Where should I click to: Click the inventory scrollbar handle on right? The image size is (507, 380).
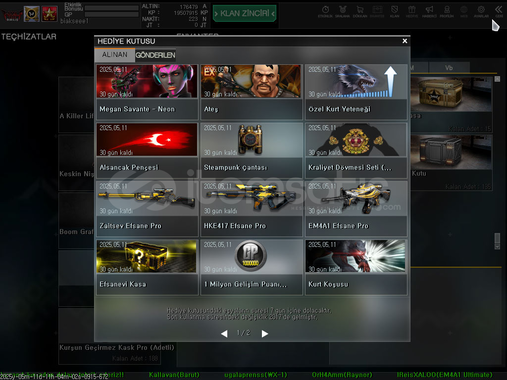pos(497,241)
